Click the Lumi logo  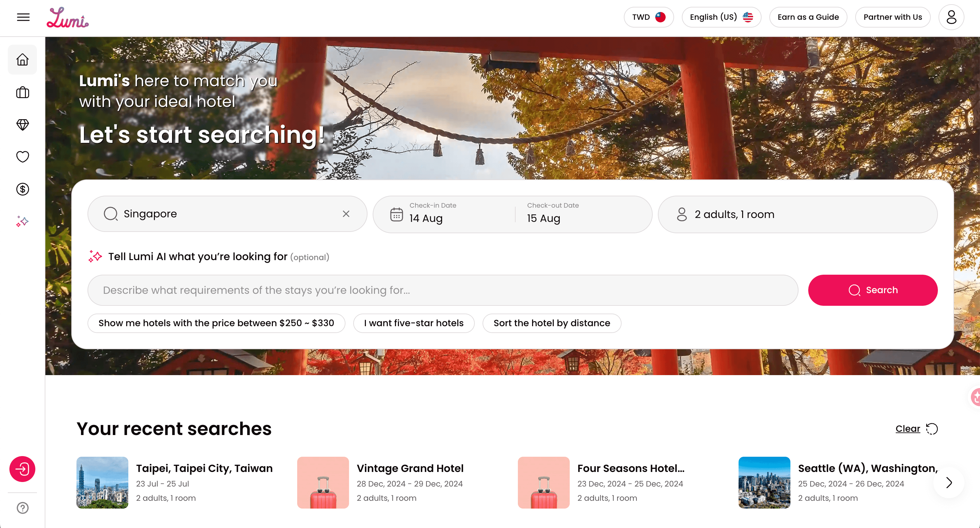(68, 17)
